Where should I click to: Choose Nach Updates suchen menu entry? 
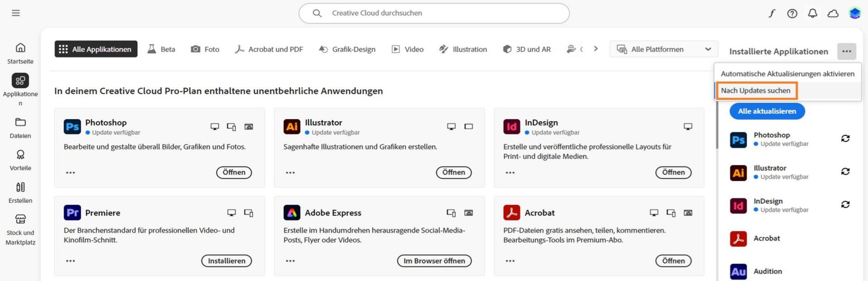point(788,90)
